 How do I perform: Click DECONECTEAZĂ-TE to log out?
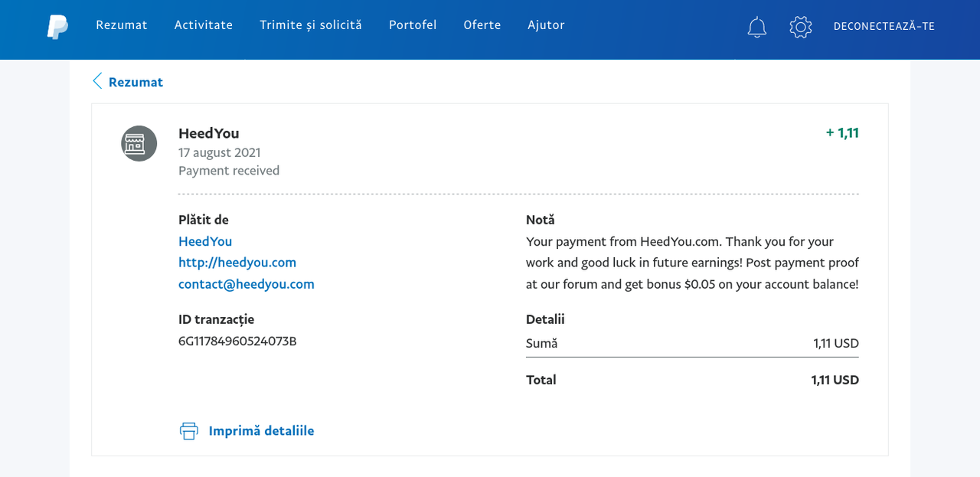[884, 26]
